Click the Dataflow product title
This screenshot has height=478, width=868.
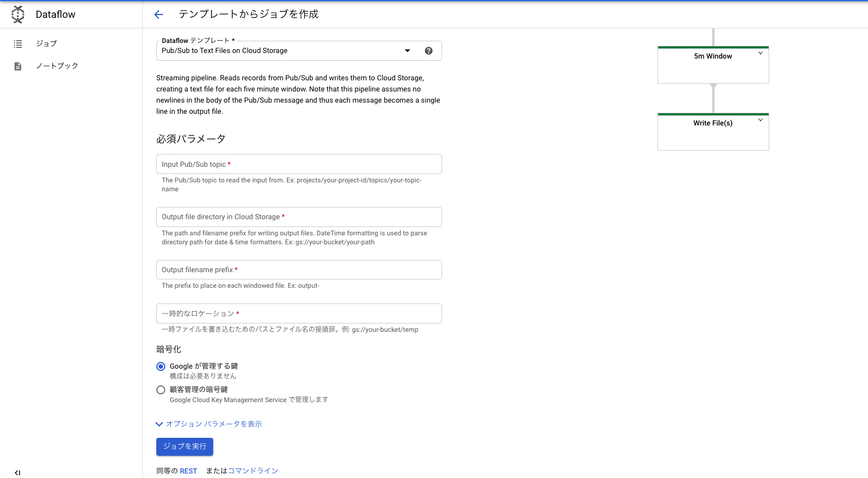coord(55,15)
